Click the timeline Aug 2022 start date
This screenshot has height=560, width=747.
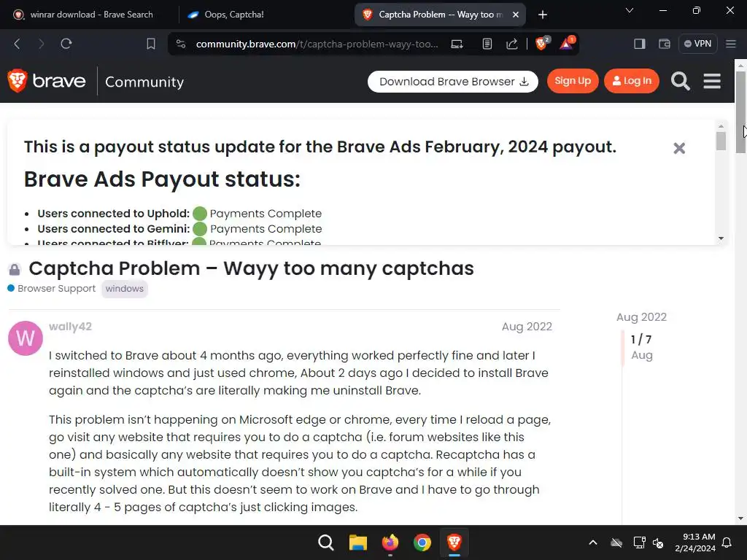coord(641,317)
